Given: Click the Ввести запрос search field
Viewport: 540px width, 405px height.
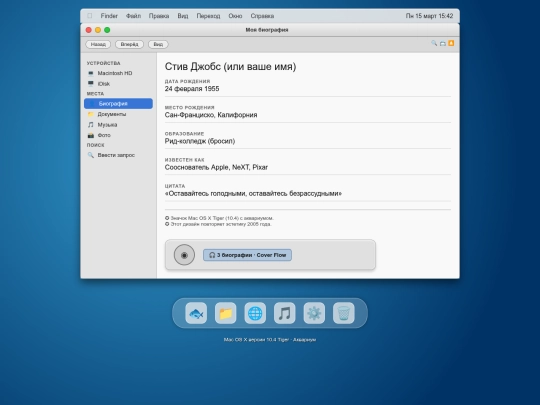Looking at the screenshot, I should pyautogui.click(x=118, y=155).
